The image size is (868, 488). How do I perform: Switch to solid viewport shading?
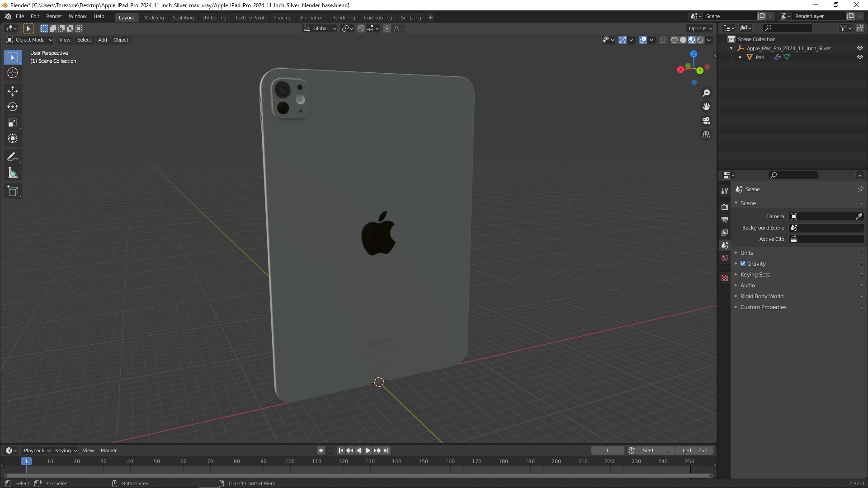pos(683,40)
